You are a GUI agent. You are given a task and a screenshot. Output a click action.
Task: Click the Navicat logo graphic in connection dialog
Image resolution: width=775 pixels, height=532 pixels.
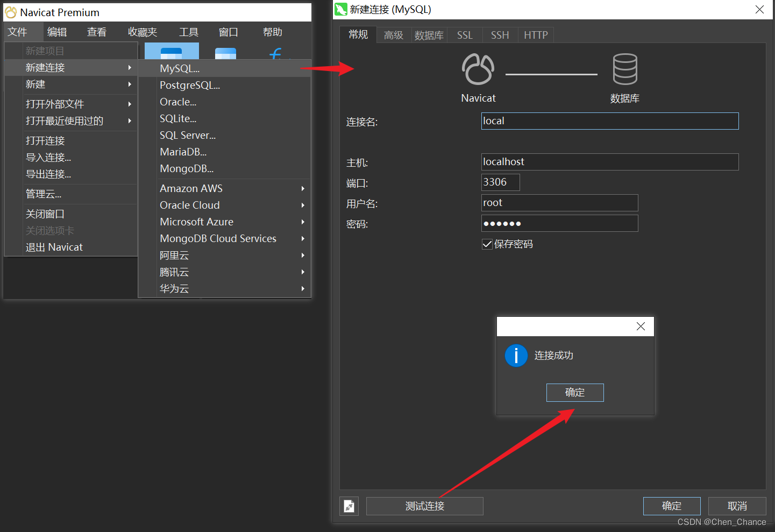click(x=478, y=69)
